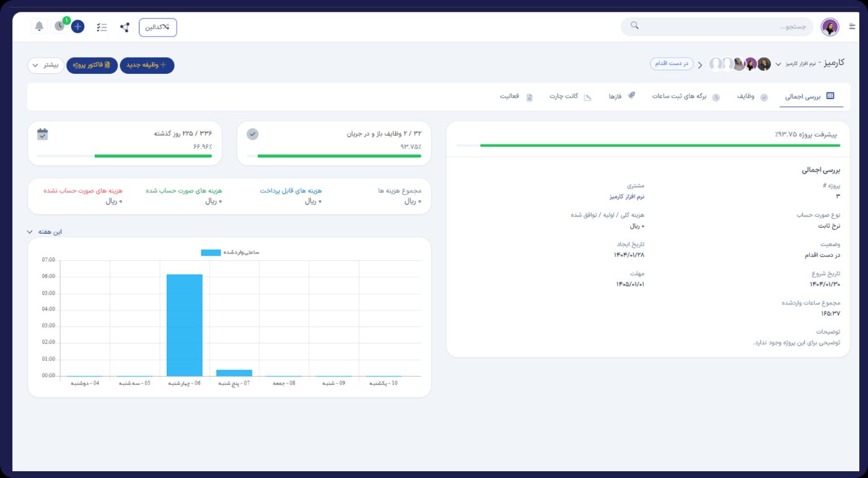868x478 pixels.
Task: Expand the بیشتر dropdown
Action: pyautogui.click(x=45, y=65)
